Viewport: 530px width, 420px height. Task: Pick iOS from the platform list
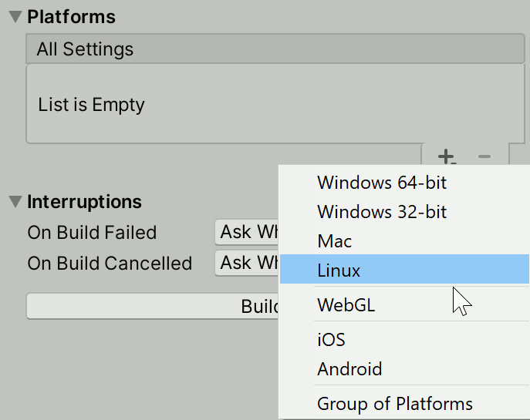point(331,340)
